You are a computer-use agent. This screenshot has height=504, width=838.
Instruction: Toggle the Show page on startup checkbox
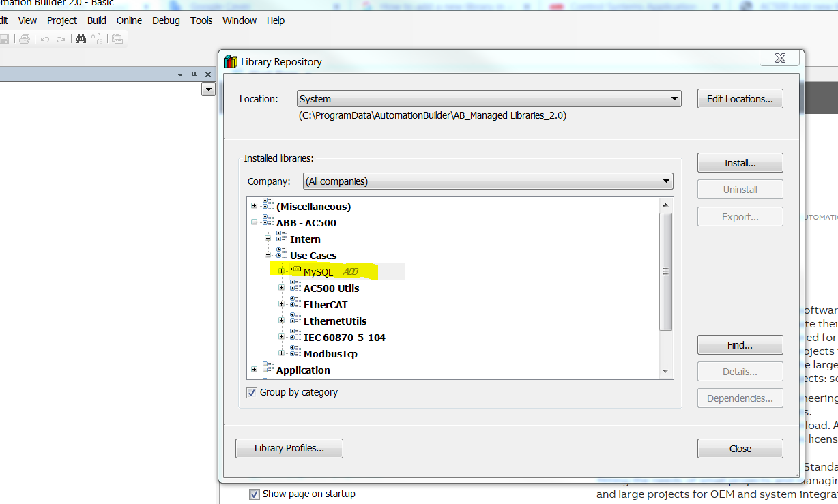[x=255, y=494]
